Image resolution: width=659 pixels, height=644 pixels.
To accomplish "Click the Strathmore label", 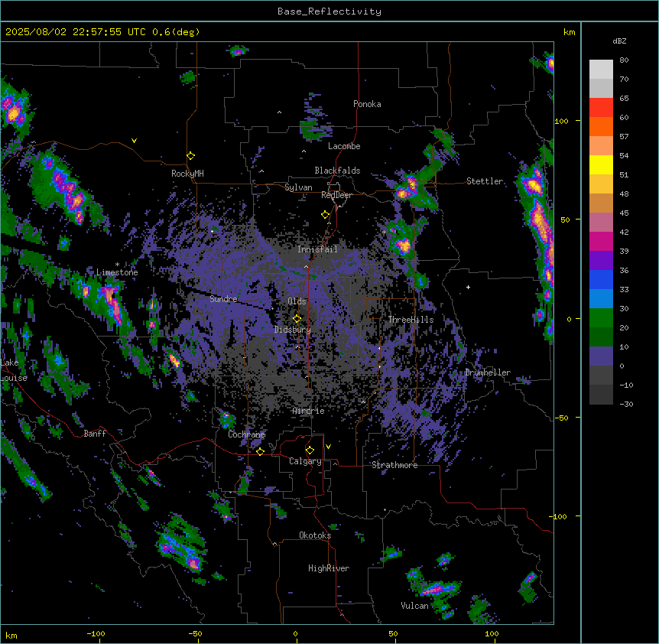I will pos(394,465).
